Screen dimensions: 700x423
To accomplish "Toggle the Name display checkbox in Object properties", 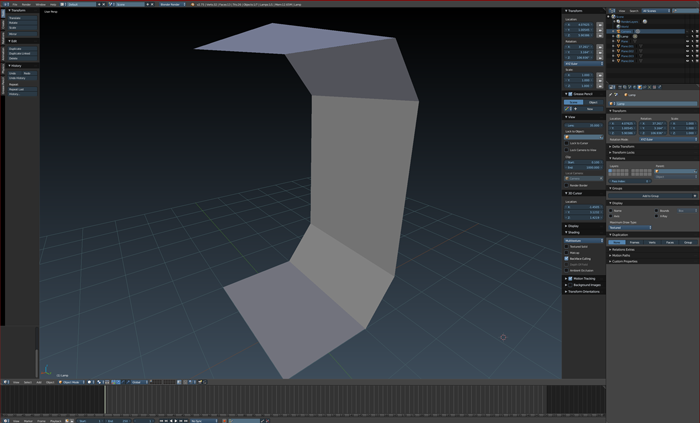I will pyautogui.click(x=611, y=211).
